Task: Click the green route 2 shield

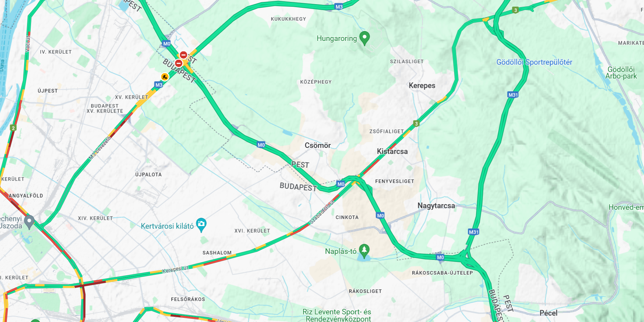Action: pos(13,128)
